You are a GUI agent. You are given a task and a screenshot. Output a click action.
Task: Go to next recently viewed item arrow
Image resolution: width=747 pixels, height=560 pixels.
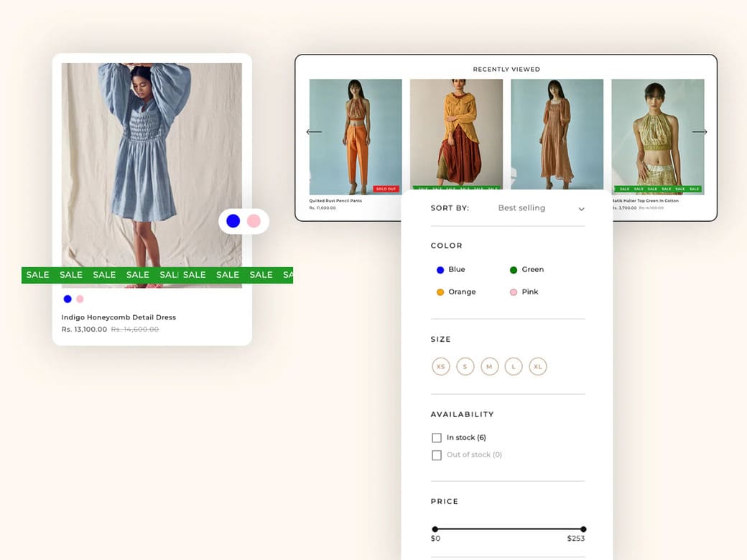(x=699, y=132)
